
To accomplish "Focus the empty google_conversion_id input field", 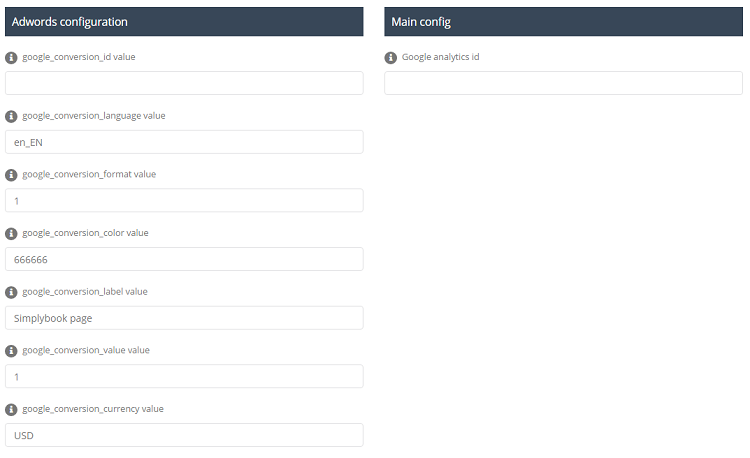I will click(184, 83).
